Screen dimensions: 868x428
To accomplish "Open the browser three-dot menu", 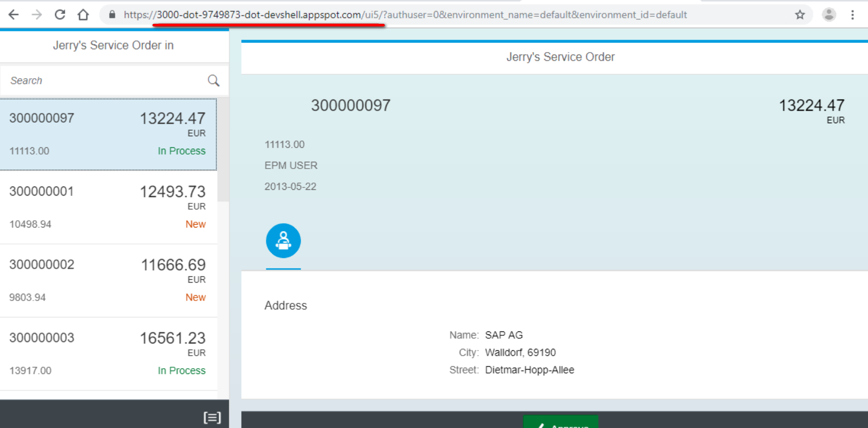I will [x=853, y=14].
